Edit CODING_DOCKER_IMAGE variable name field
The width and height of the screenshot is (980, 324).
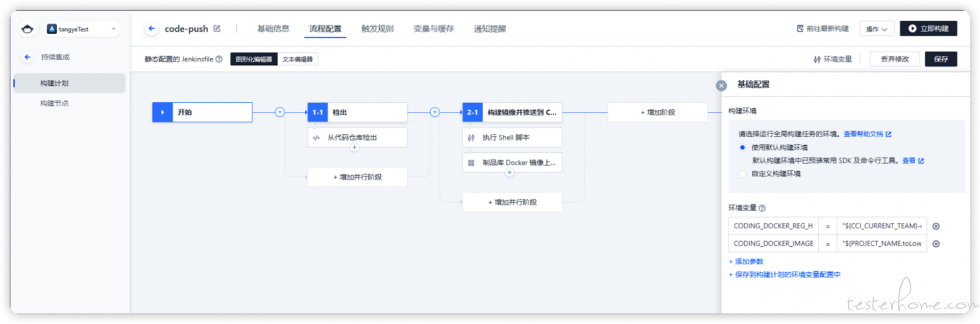[x=773, y=244]
